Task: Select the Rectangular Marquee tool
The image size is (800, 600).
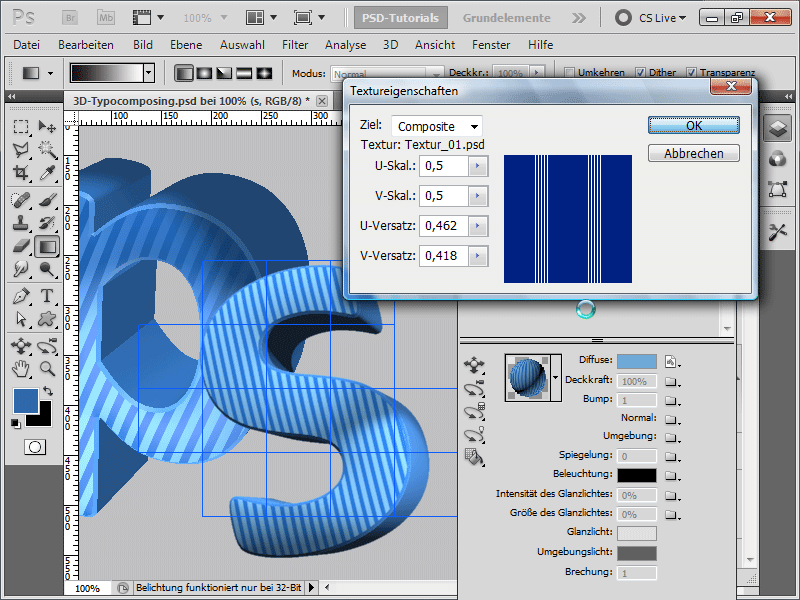Action: click(x=21, y=126)
